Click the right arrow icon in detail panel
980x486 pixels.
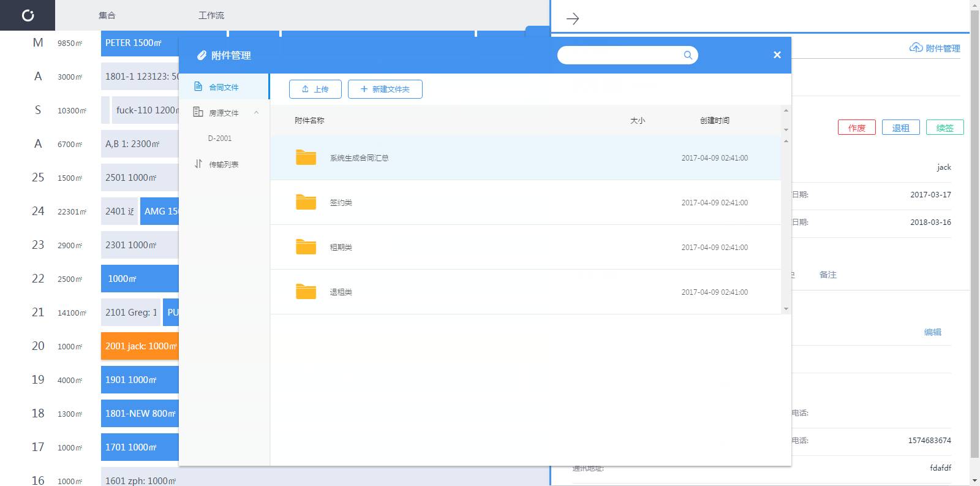tap(573, 19)
